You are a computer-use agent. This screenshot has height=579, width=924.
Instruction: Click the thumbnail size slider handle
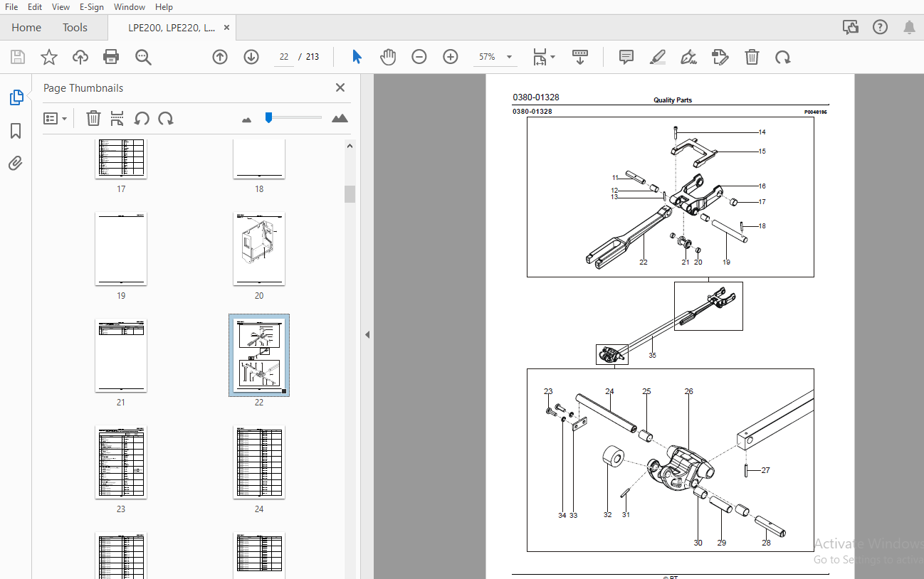click(268, 117)
